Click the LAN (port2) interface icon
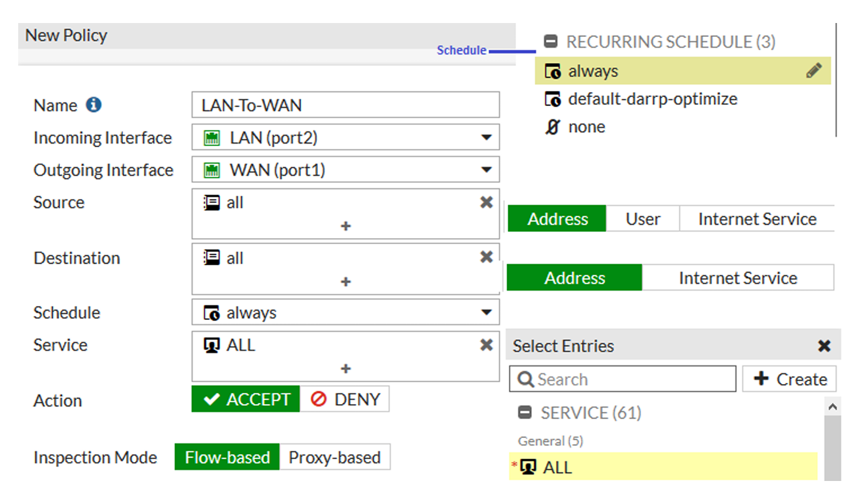 [x=212, y=138]
